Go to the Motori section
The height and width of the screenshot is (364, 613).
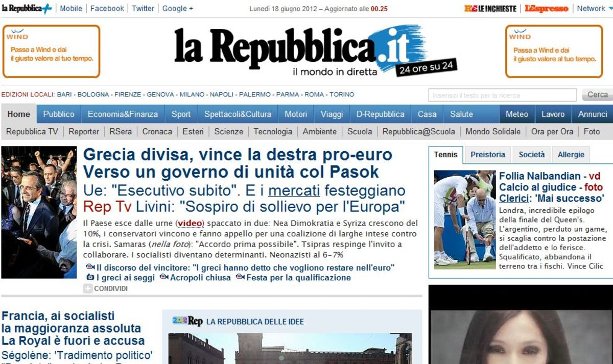tap(296, 114)
